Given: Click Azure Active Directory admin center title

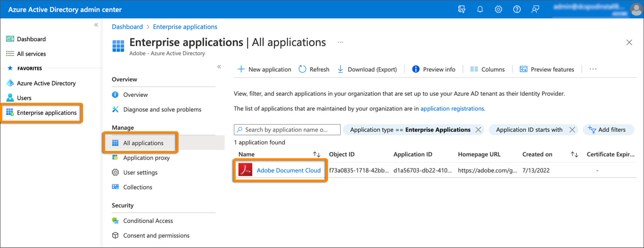Looking at the screenshot, I should (65, 9).
